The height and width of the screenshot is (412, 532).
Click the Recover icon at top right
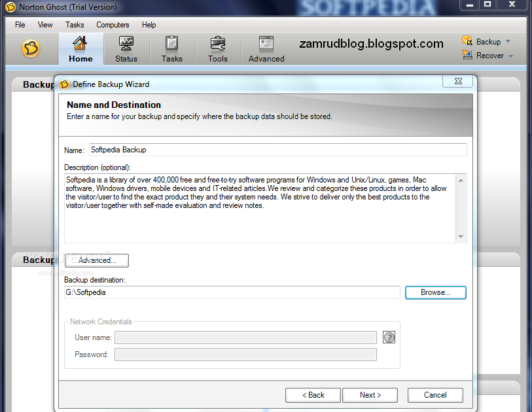467,54
